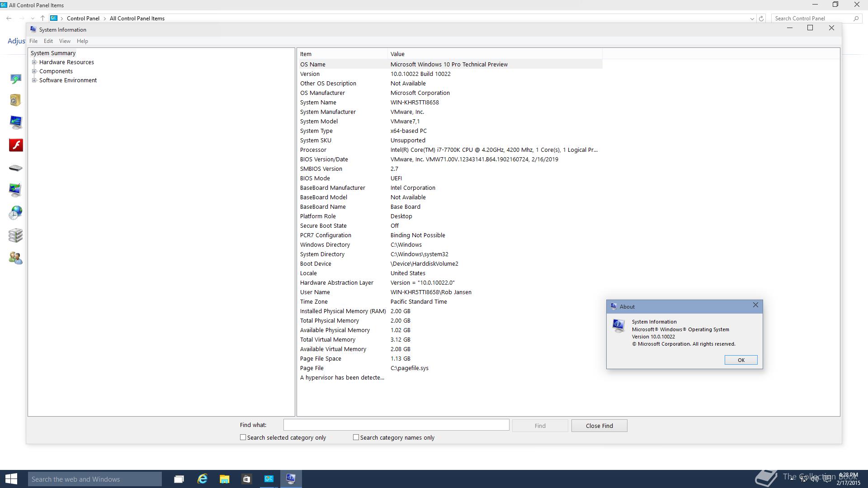
Task: Open recent locations dropdown arrow
Action: click(x=33, y=19)
